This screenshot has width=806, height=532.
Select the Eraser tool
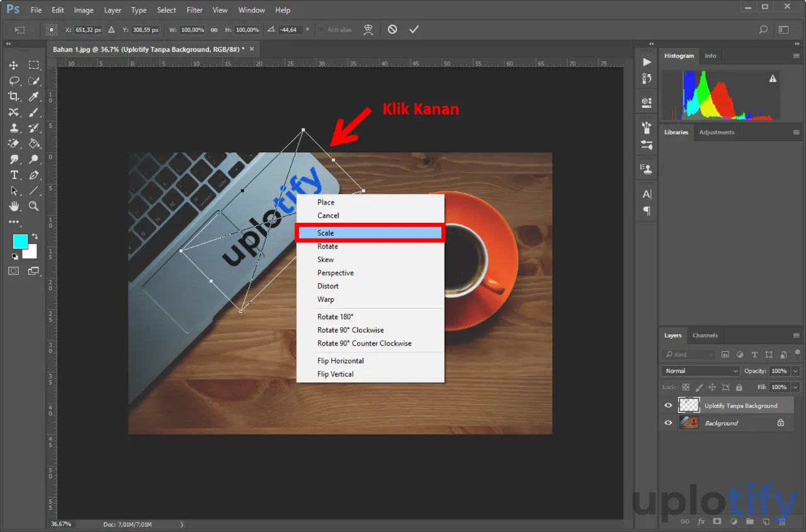tap(14, 144)
